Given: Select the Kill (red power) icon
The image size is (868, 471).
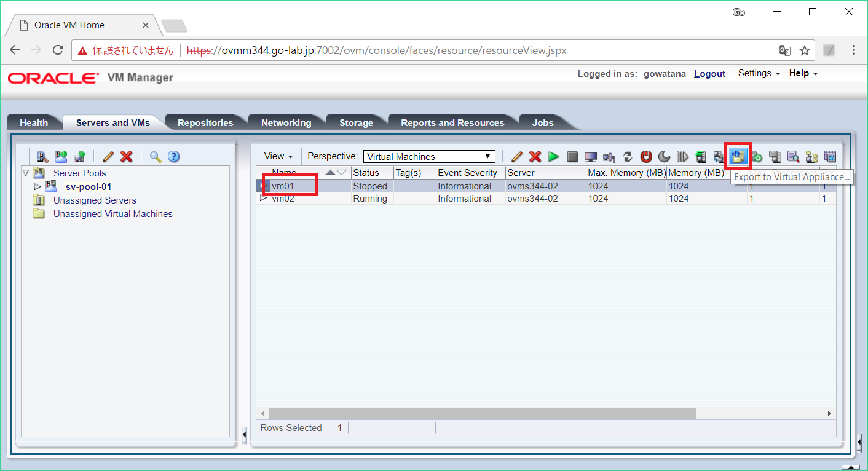Looking at the screenshot, I should pos(645,157).
